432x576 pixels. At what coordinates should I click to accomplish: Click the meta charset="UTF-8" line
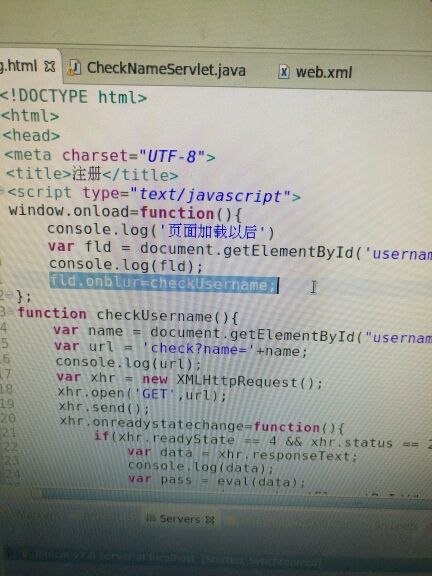click(109, 156)
